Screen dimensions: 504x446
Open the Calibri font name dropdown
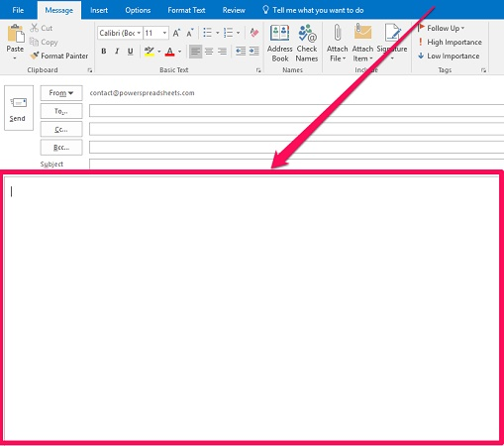pos(139,33)
